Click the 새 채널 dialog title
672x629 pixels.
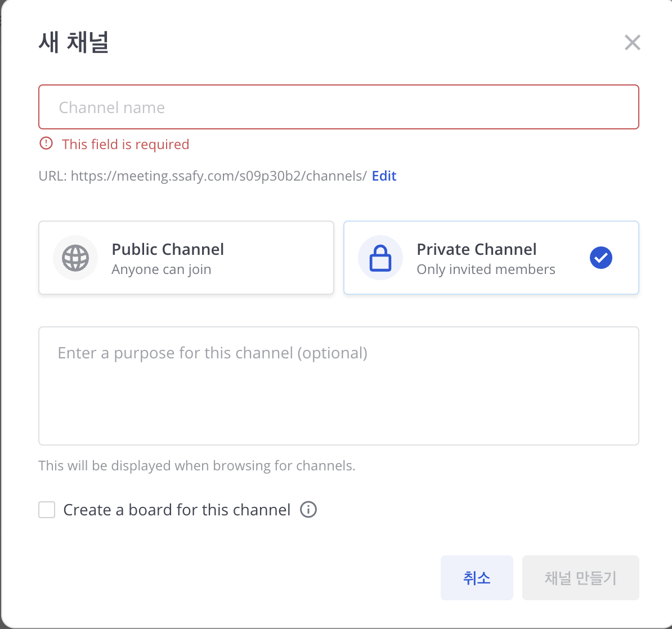coord(73,42)
